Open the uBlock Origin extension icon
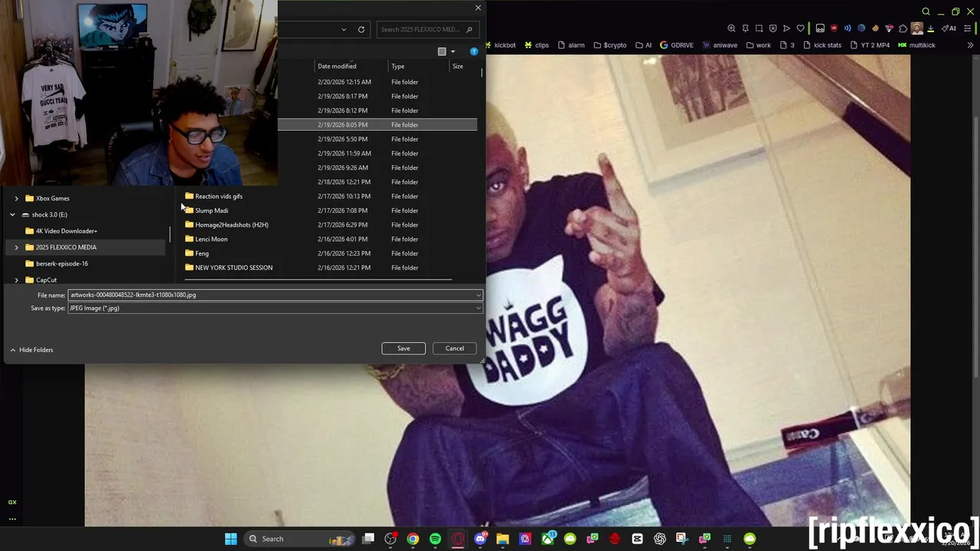The width and height of the screenshot is (980, 551). click(834, 28)
